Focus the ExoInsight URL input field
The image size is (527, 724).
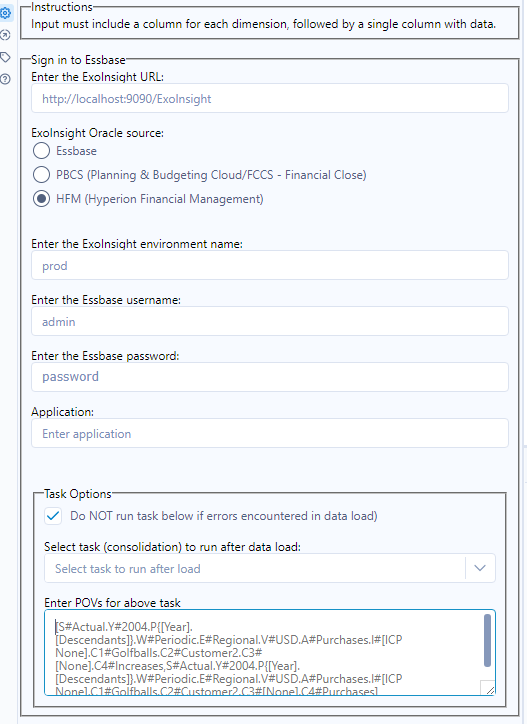pyautogui.click(x=270, y=98)
